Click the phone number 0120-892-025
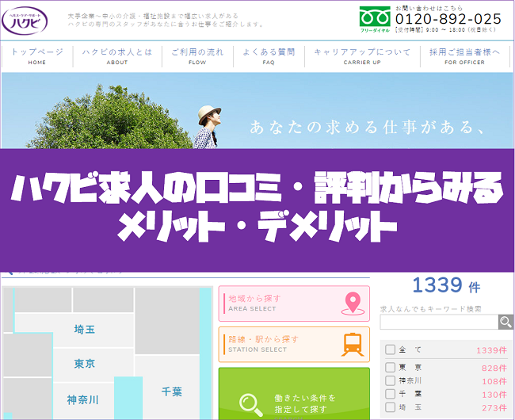This screenshot has height=420, width=515. tap(448, 19)
